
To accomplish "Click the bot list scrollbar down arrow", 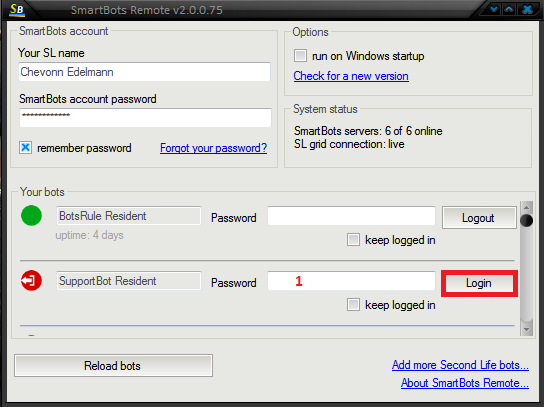I will 526,329.
